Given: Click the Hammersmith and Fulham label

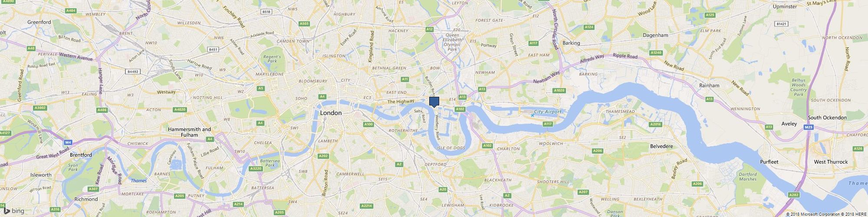Looking at the screenshot, I should (189, 132).
